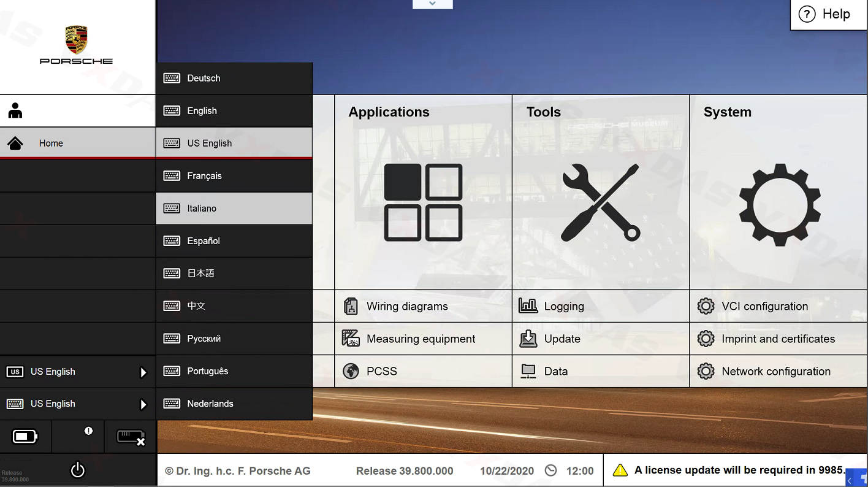Viewport: 868px width, 487px height.
Task: Select the Home menu entry
Action: click(51, 143)
